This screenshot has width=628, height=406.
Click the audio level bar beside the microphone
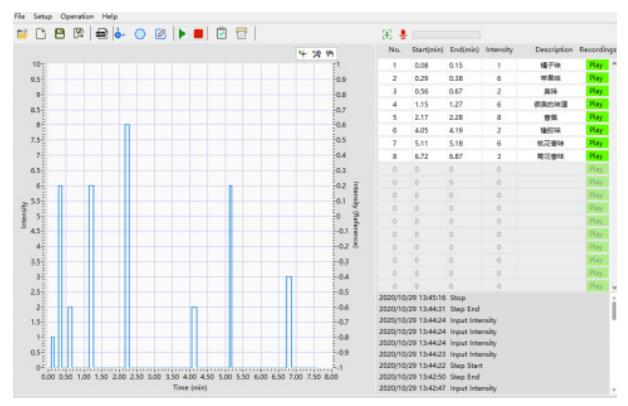pos(446,34)
